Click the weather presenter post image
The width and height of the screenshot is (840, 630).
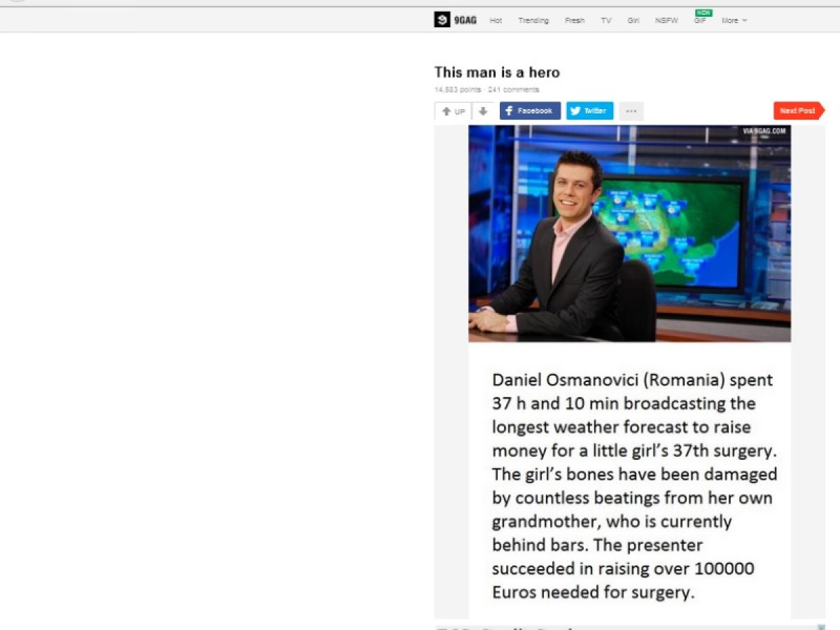[x=629, y=233]
